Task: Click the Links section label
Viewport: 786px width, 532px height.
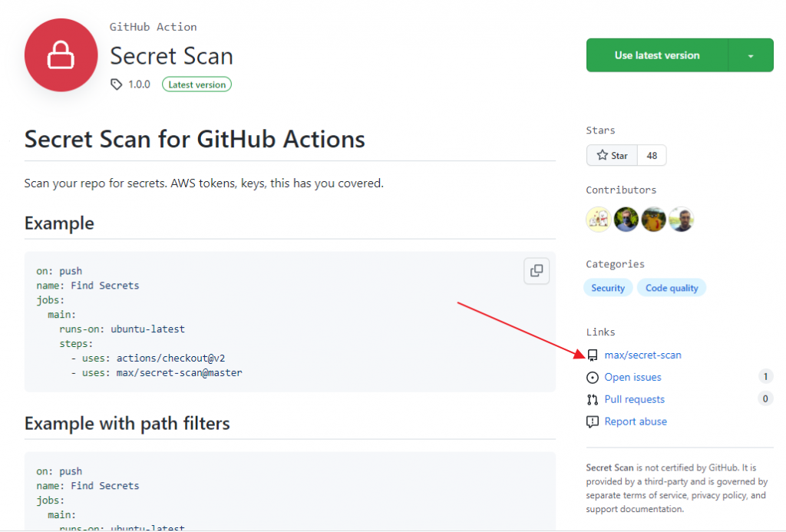Action: pyautogui.click(x=600, y=332)
